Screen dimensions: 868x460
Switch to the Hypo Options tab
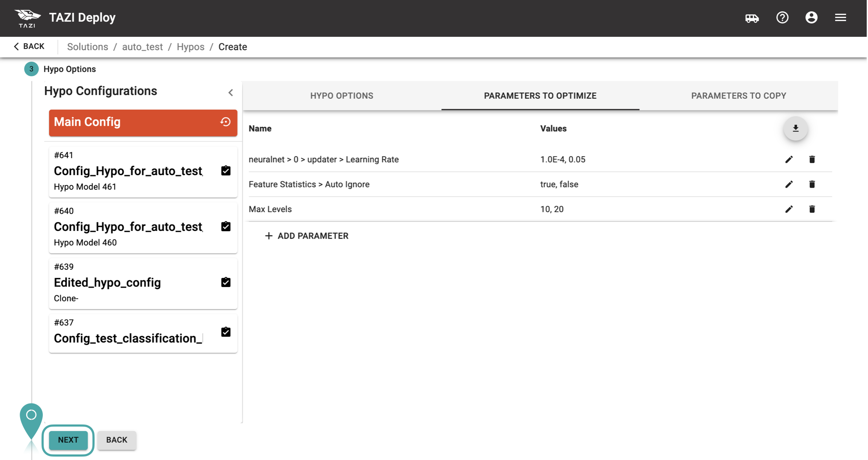342,96
